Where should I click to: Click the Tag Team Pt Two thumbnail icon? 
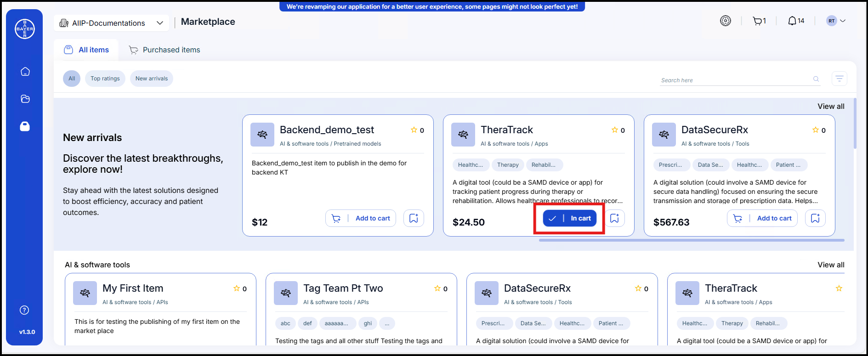coord(286,293)
